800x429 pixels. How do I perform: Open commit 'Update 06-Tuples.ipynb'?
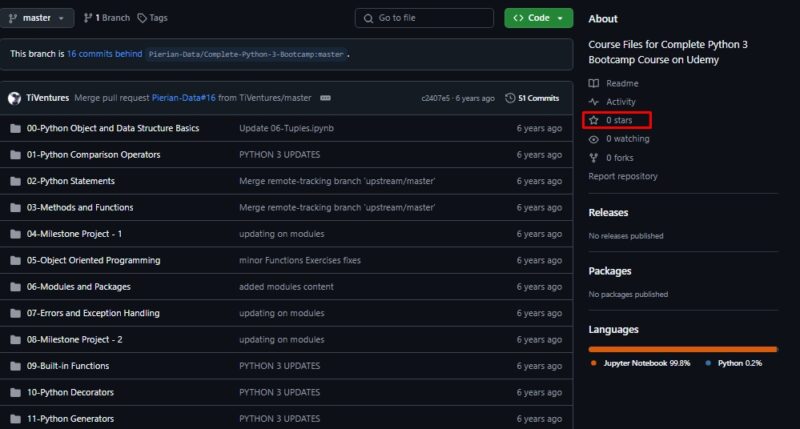pyautogui.click(x=286, y=128)
